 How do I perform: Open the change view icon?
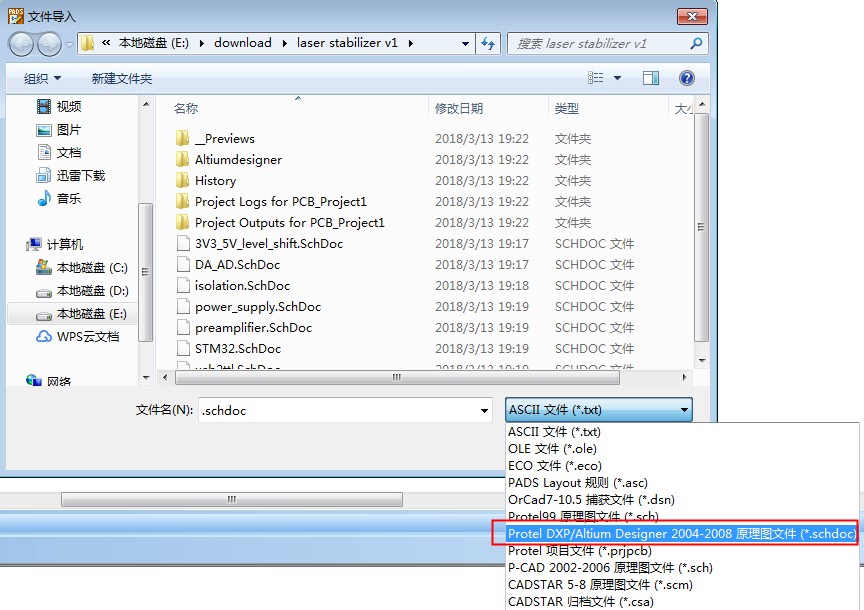pos(596,78)
